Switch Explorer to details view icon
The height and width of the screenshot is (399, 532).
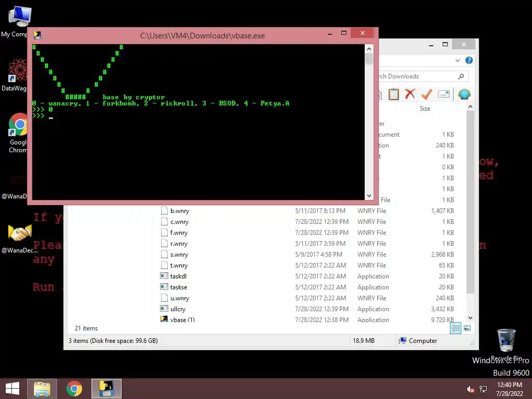456,328
